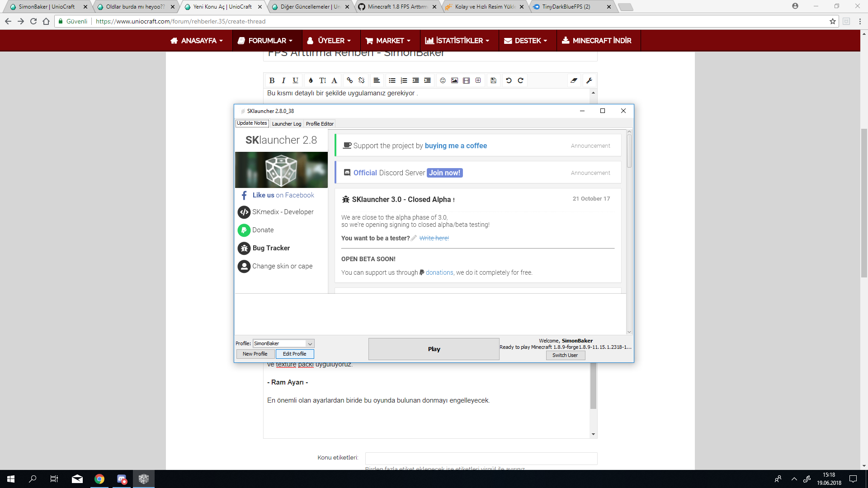Open the Windows Start menu

(x=11, y=479)
